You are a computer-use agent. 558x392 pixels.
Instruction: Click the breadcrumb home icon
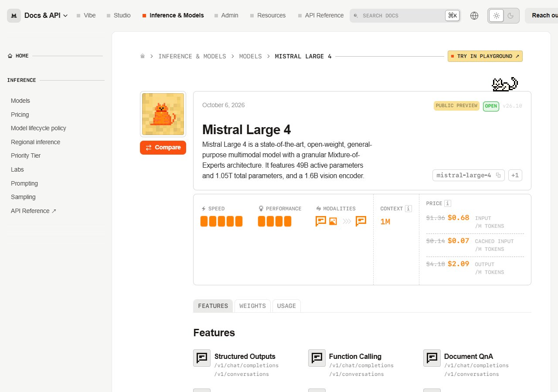click(x=143, y=56)
